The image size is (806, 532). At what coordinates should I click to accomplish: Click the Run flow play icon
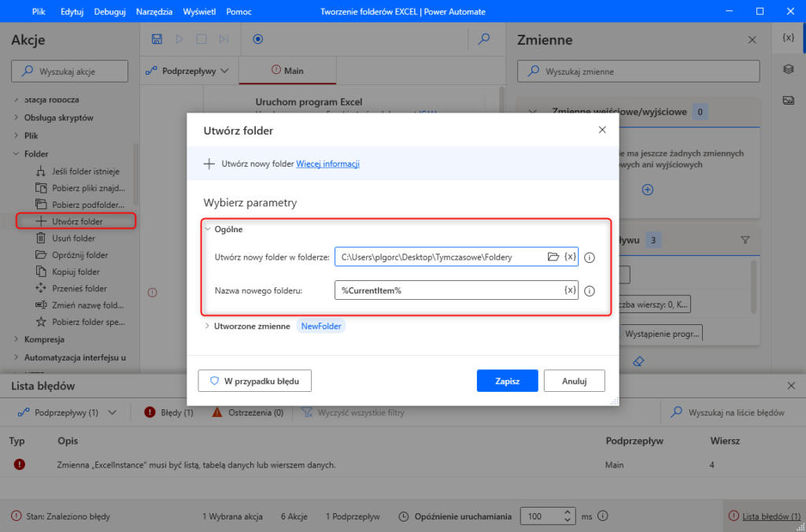click(179, 39)
